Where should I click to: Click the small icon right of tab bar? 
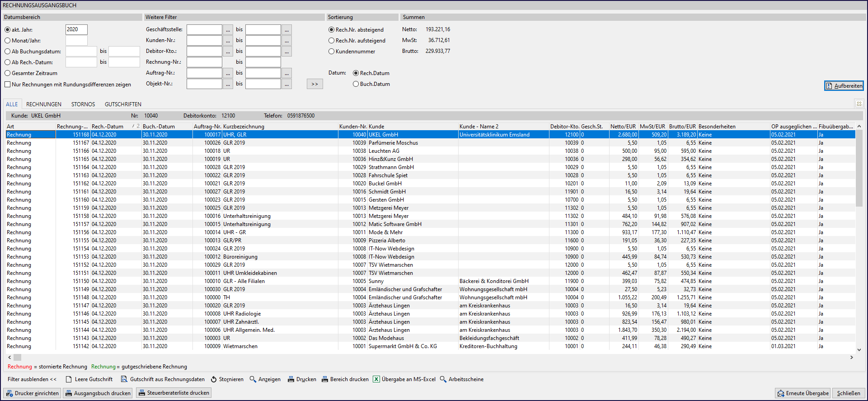point(859,104)
